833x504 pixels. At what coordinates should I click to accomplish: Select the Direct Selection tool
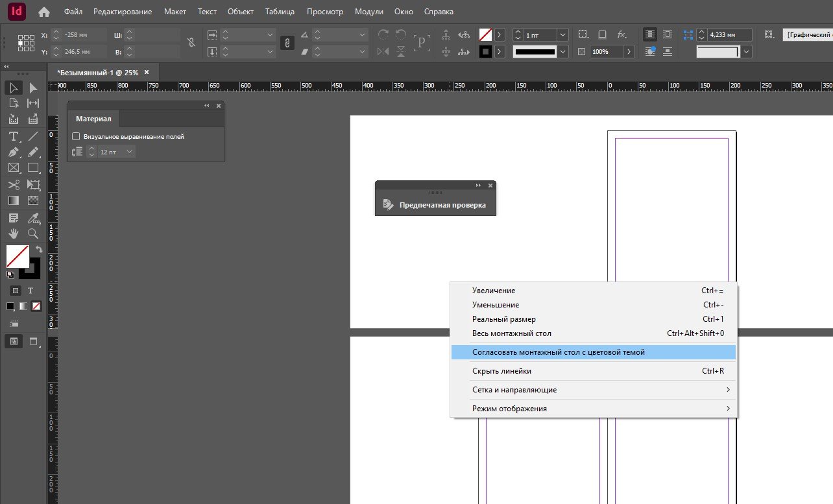click(33, 88)
